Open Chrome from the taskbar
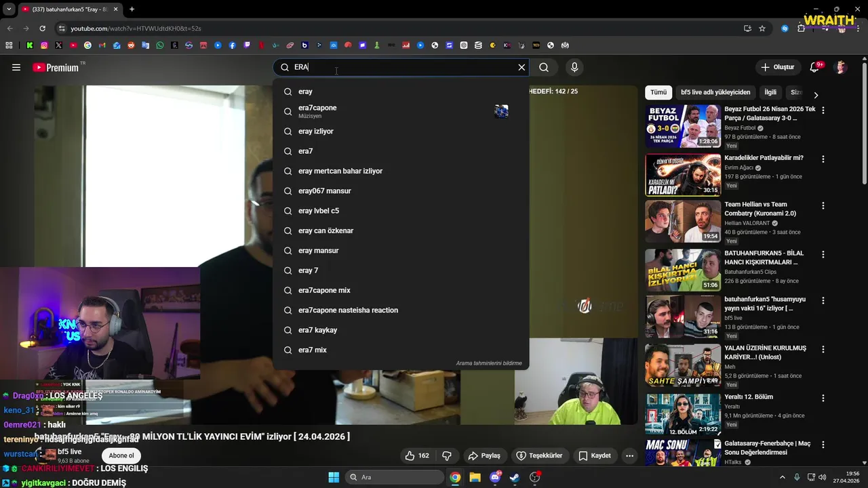 455,477
